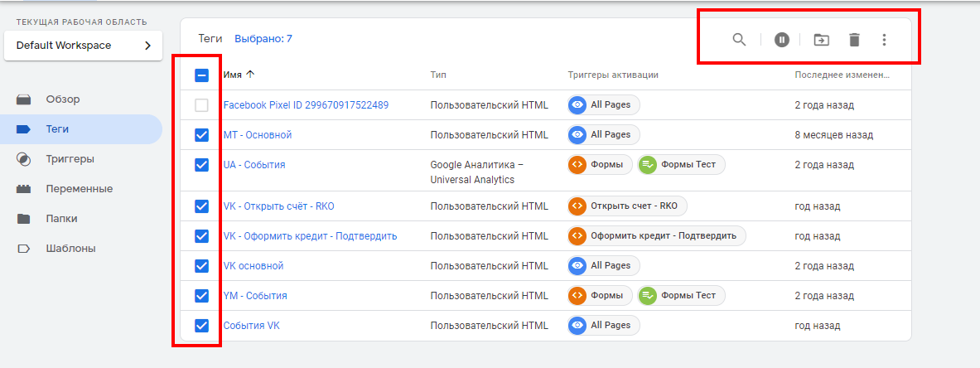Go to Переменные in the sidebar
Image resolution: width=980 pixels, height=368 pixels.
(79, 189)
